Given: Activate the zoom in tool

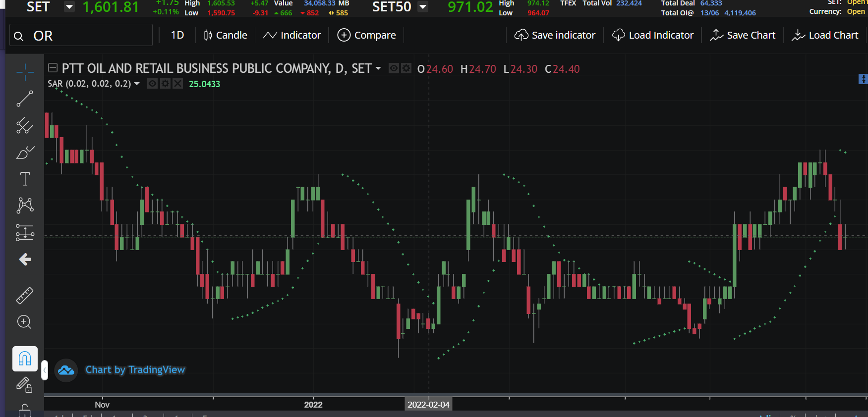Looking at the screenshot, I should (24, 322).
